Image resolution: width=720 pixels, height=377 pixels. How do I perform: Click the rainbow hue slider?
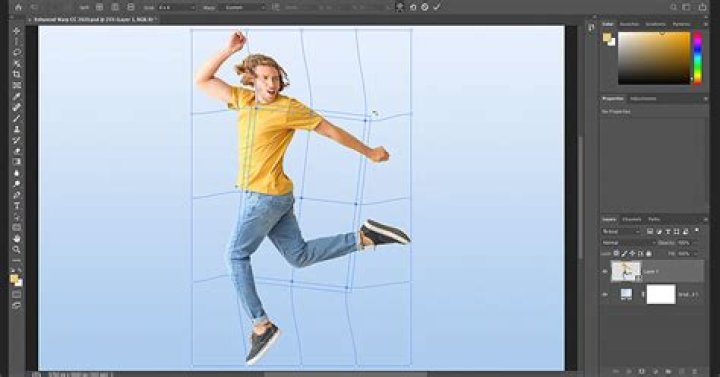[x=698, y=58]
